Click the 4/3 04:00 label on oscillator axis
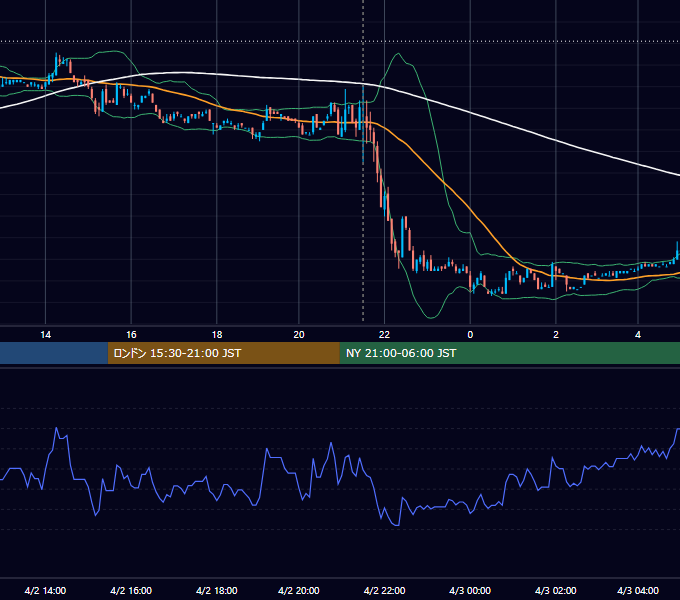 pos(638,590)
